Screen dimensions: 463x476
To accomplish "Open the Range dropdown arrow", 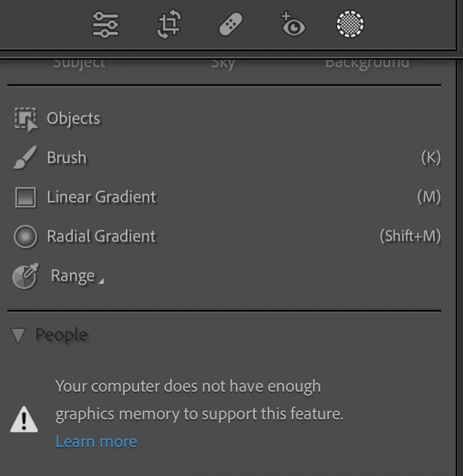I will pyautogui.click(x=101, y=281).
